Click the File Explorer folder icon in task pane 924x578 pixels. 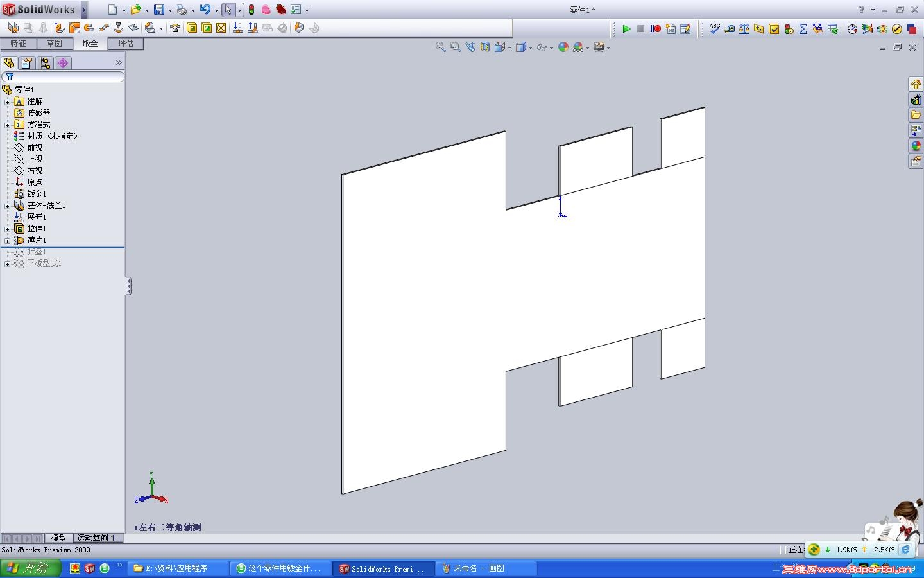pos(916,115)
